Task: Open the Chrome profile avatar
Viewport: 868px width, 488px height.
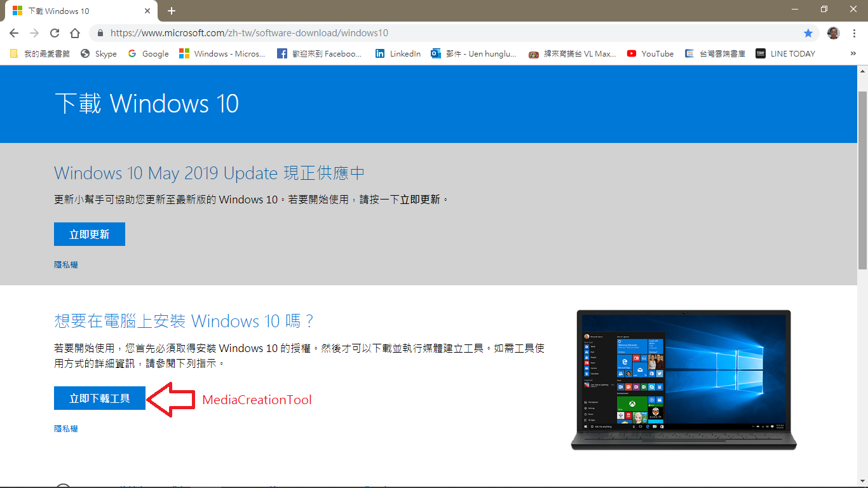Action: pyautogui.click(x=834, y=33)
